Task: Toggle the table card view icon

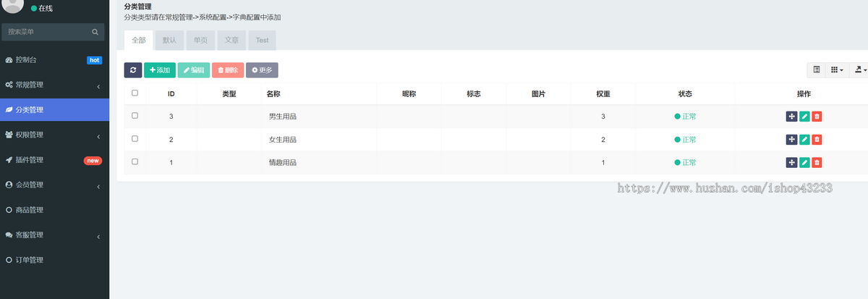Action: (x=817, y=70)
